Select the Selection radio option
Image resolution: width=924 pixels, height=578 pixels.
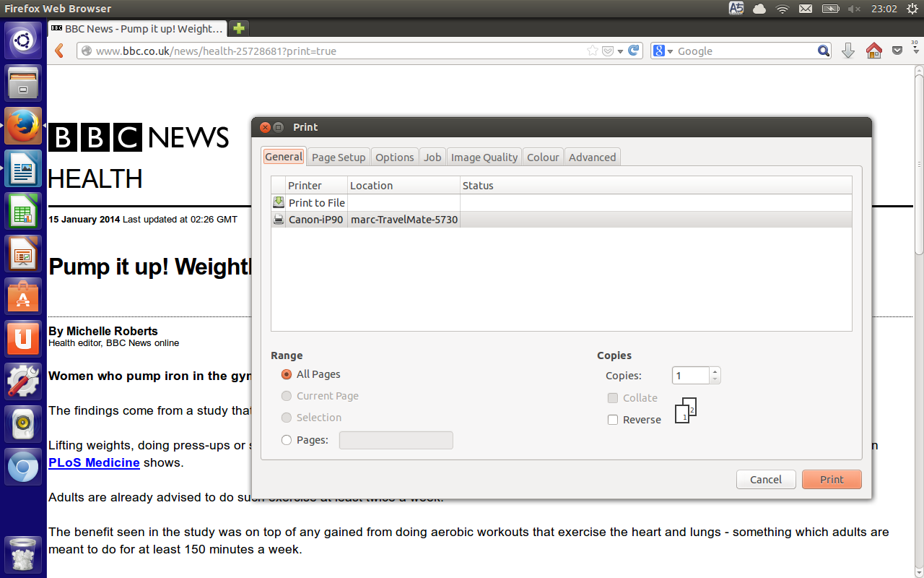287,418
